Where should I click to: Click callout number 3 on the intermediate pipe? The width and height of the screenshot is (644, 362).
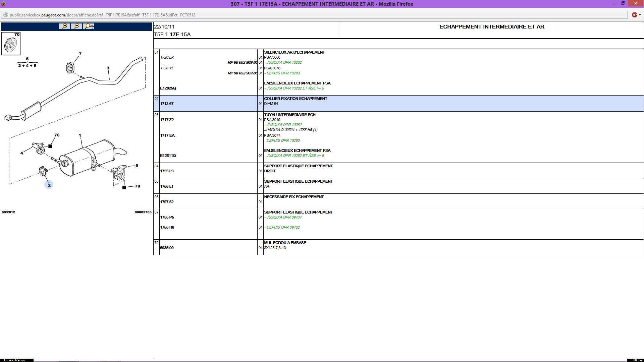[x=108, y=68]
